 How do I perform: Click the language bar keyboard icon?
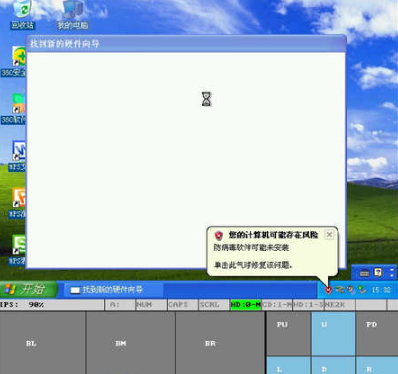point(364,273)
